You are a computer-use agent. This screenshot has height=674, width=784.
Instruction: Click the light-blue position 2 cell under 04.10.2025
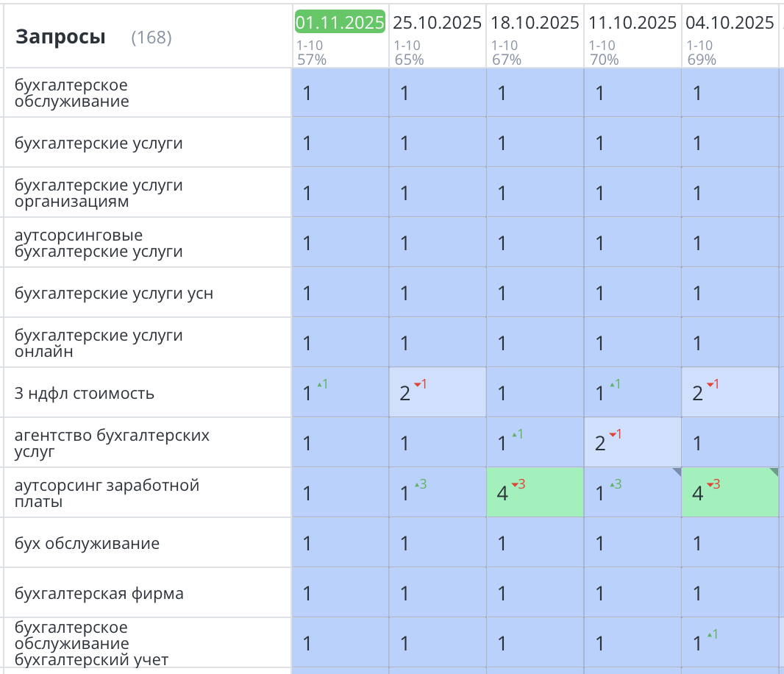coord(730,393)
